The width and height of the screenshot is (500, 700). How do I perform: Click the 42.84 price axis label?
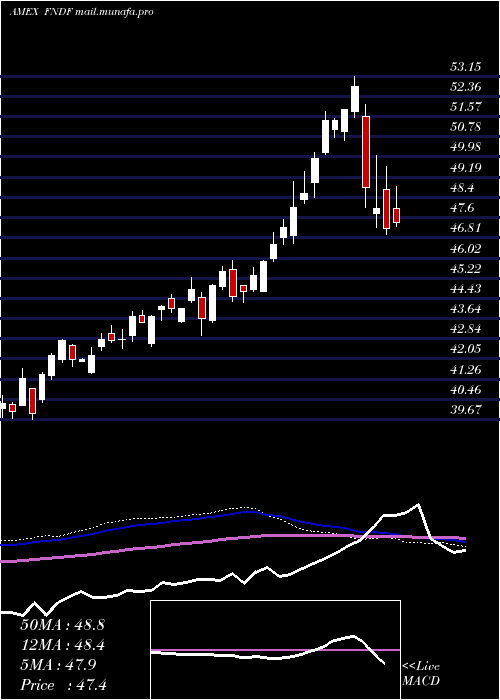465,329
